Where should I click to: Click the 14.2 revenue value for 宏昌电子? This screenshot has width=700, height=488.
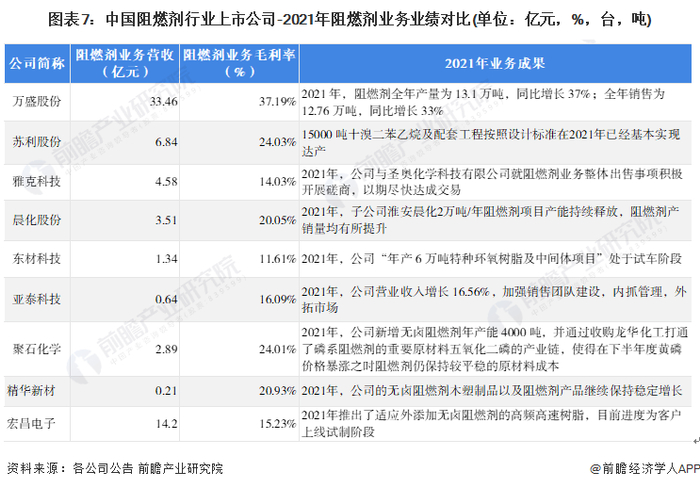167,423
